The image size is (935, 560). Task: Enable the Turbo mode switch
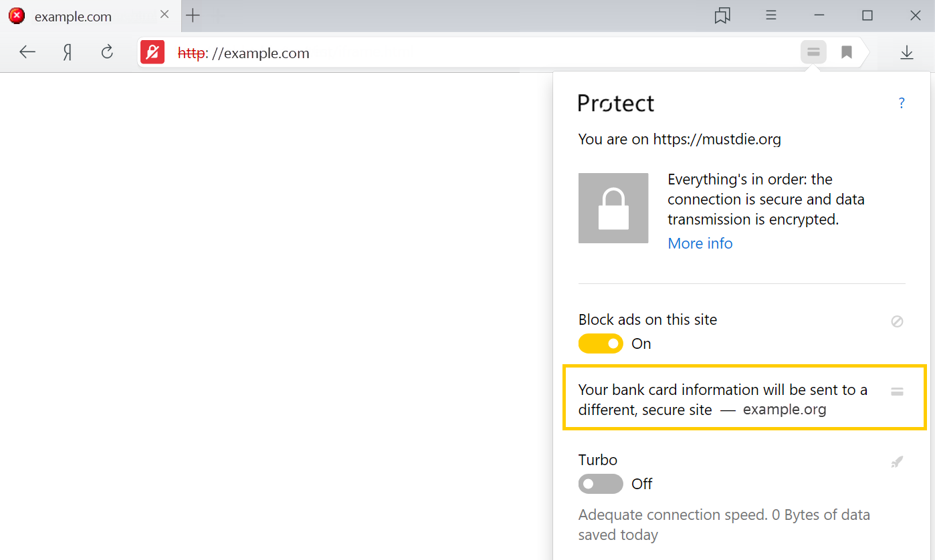(601, 484)
